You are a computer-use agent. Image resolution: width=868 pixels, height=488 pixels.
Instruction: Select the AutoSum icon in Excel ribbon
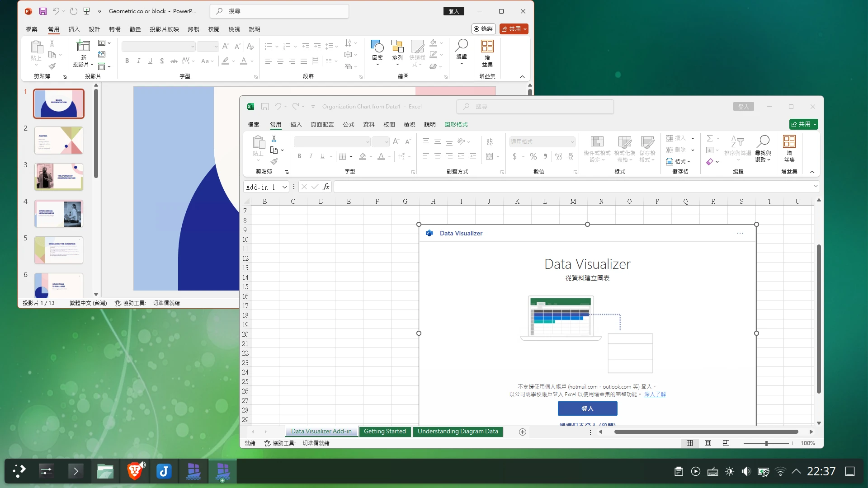pos(710,138)
